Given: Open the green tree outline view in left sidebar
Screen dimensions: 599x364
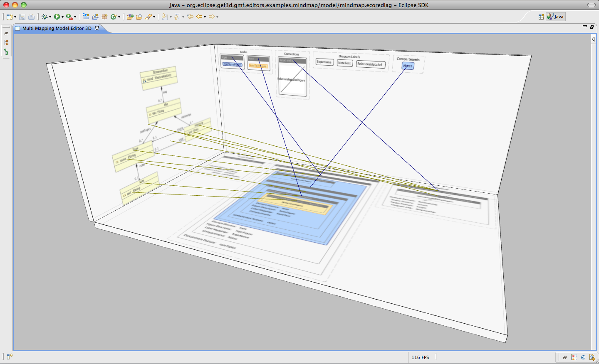Looking at the screenshot, I should [6, 52].
